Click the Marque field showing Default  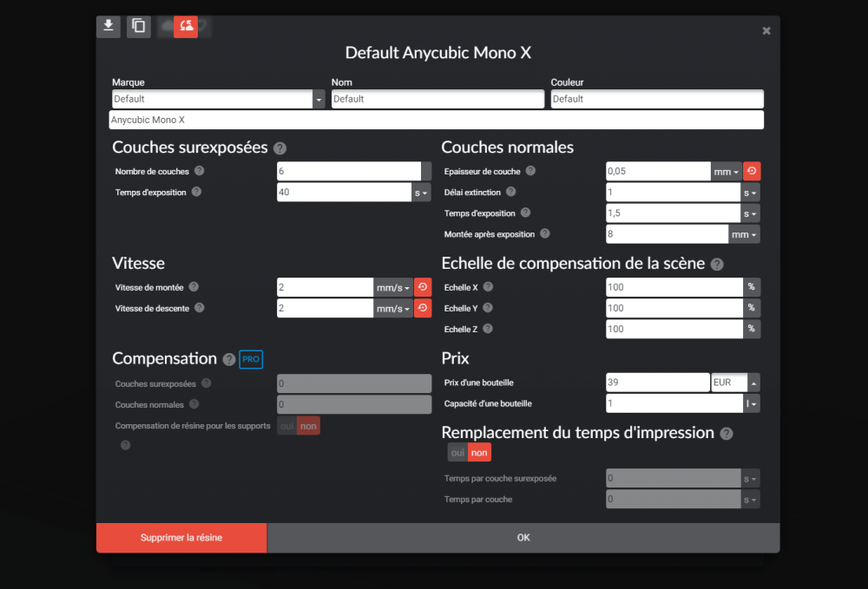tap(212, 99)
